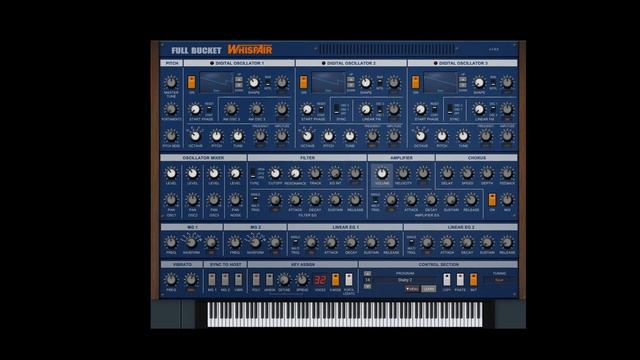Enable POLY mode in Key Assign
Viewport: 640px width, 360px height.
click(256, 280)
